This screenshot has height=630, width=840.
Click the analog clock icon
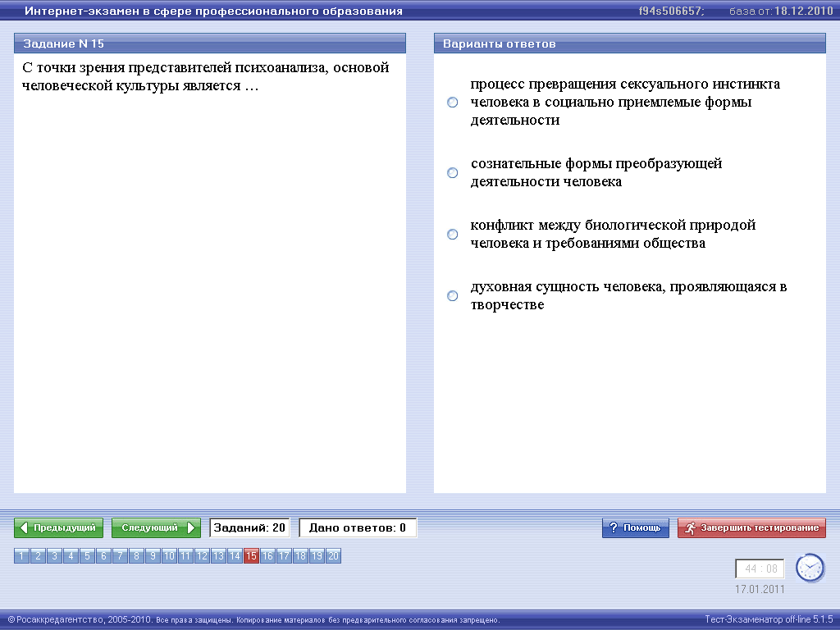tap(810, 568)
